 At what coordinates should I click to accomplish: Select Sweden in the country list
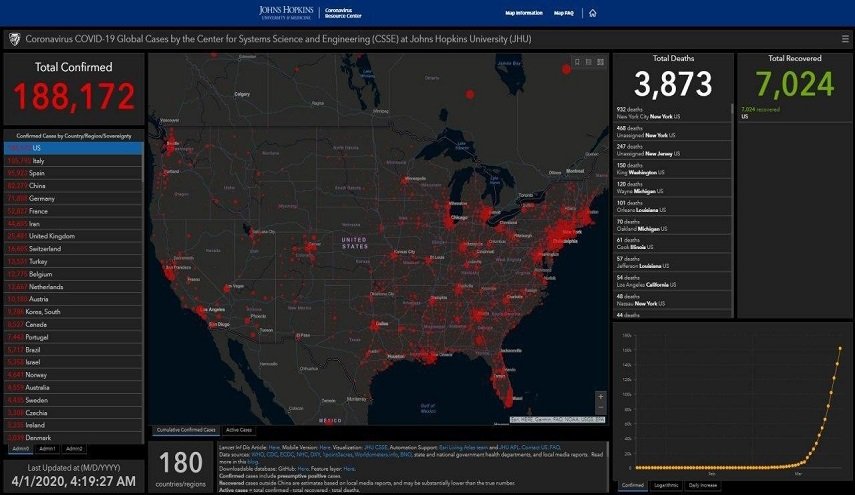(74, 400)
